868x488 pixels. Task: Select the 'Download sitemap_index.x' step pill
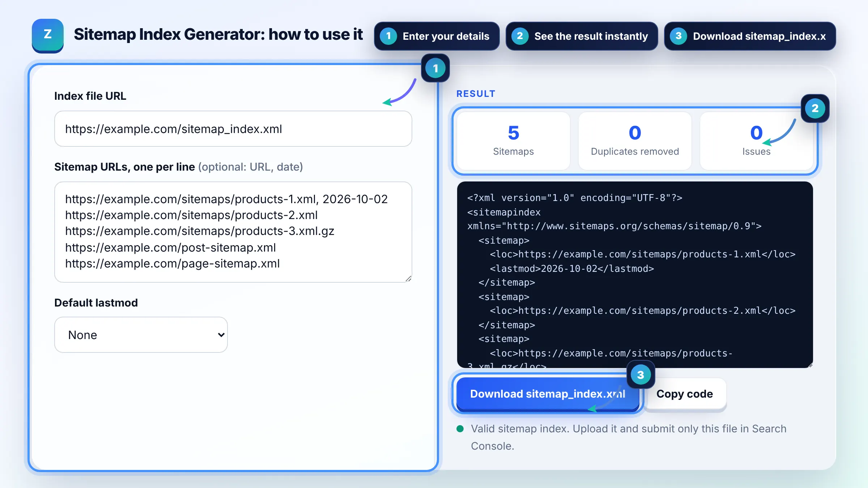[x=750, y=36]
